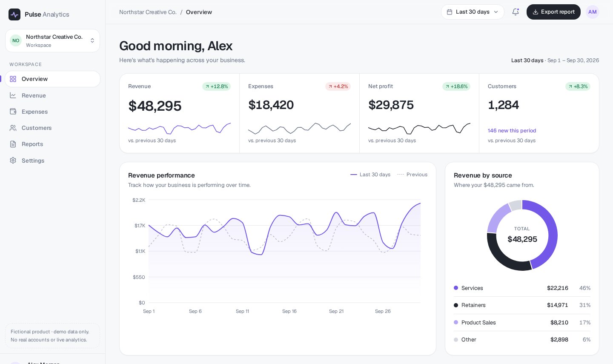Toggle the Previous series in chart legend

[x=412, y=175]
